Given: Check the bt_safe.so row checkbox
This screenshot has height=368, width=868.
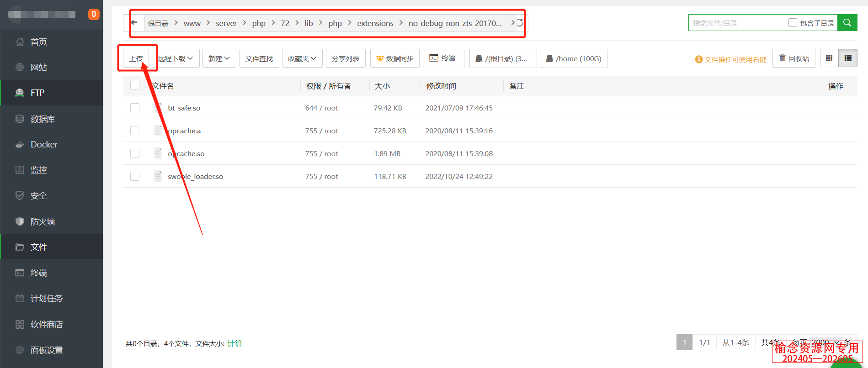Looking at the screenshot, I should pos(135,108).
